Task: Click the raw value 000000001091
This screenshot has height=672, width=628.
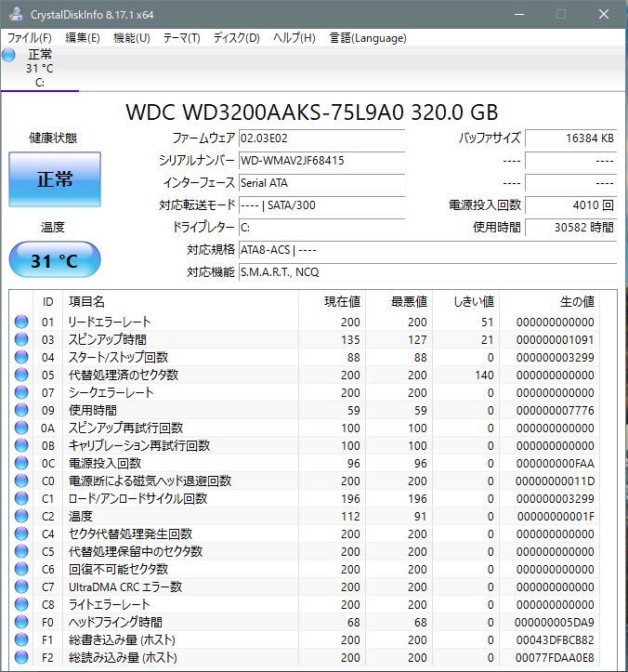Action: (x=556, y=340)
